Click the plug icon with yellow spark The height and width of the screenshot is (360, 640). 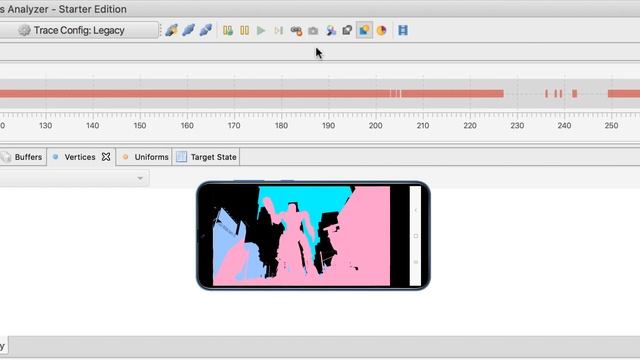(171, 30)
